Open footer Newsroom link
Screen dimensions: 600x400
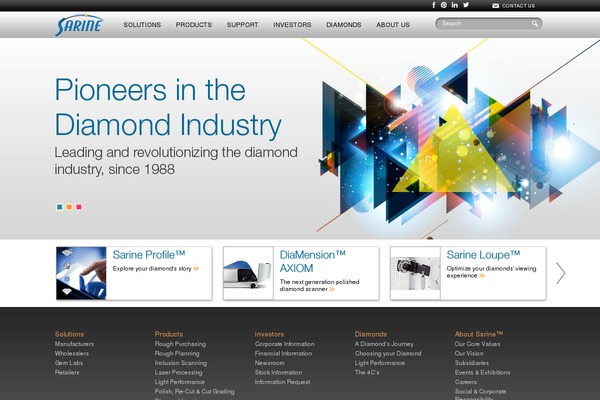coord(270,363)
